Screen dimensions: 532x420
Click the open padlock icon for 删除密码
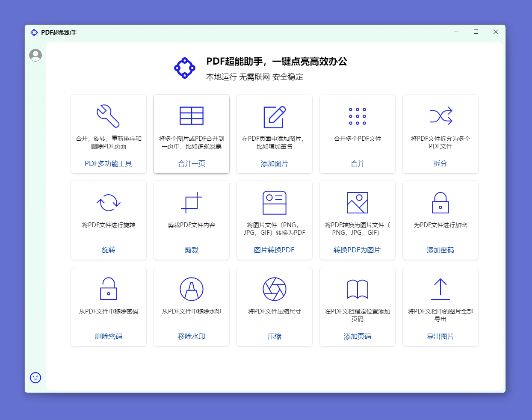point(109,289)
